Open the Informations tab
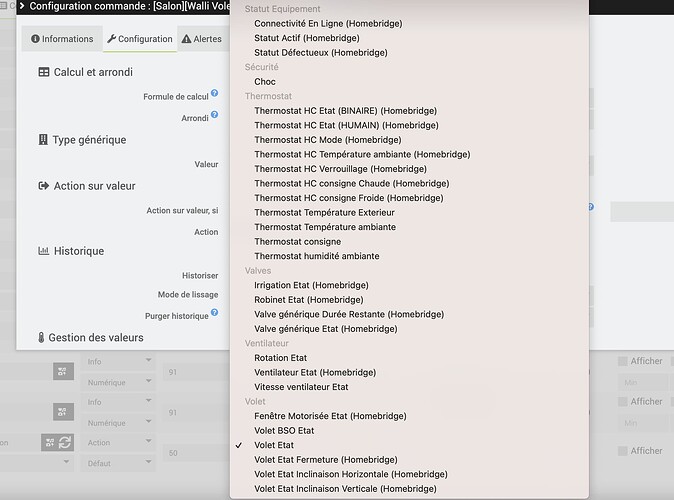 (62, 39)
